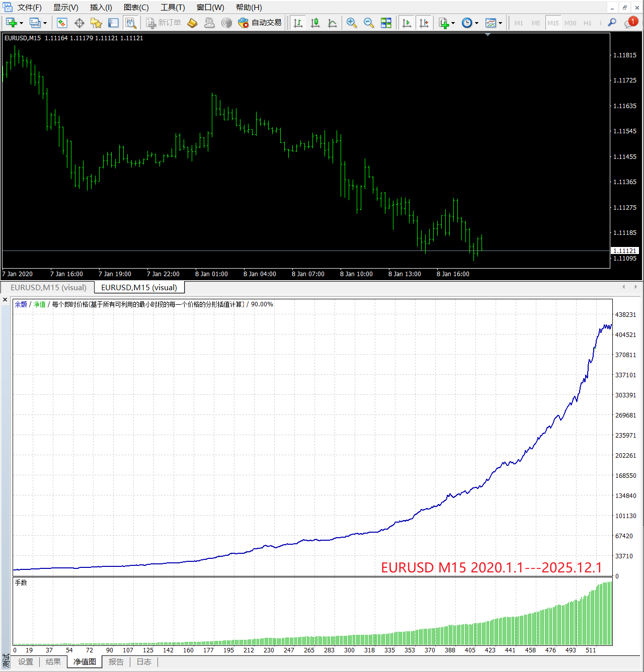Open the 图表(C) menu
Viewport: 644px width, 672px height.
point(136,8)
